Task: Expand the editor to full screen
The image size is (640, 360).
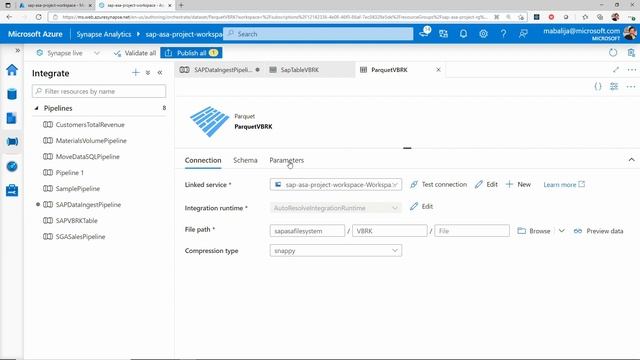Action: coord(616,70)
